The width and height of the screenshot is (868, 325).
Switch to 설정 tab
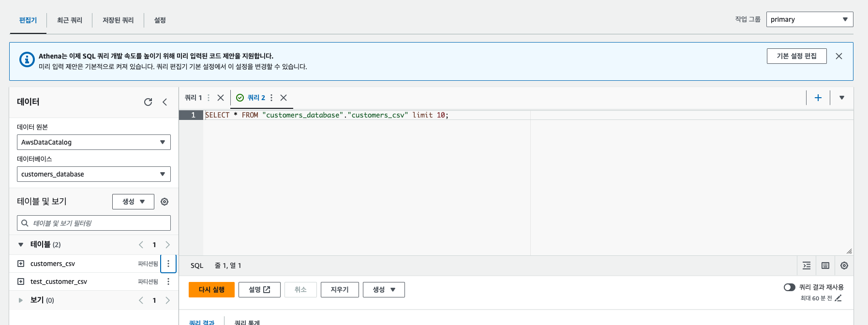[160, 20]
